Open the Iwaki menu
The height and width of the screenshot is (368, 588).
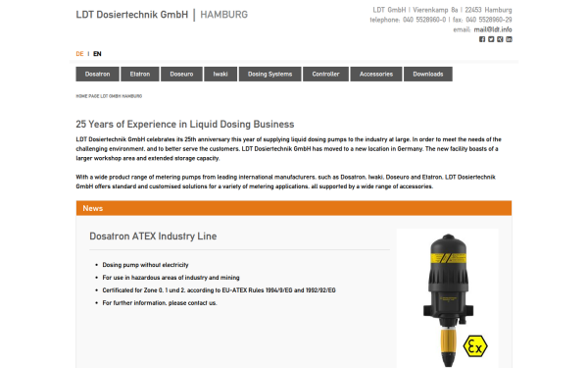[x=220, y=74]
